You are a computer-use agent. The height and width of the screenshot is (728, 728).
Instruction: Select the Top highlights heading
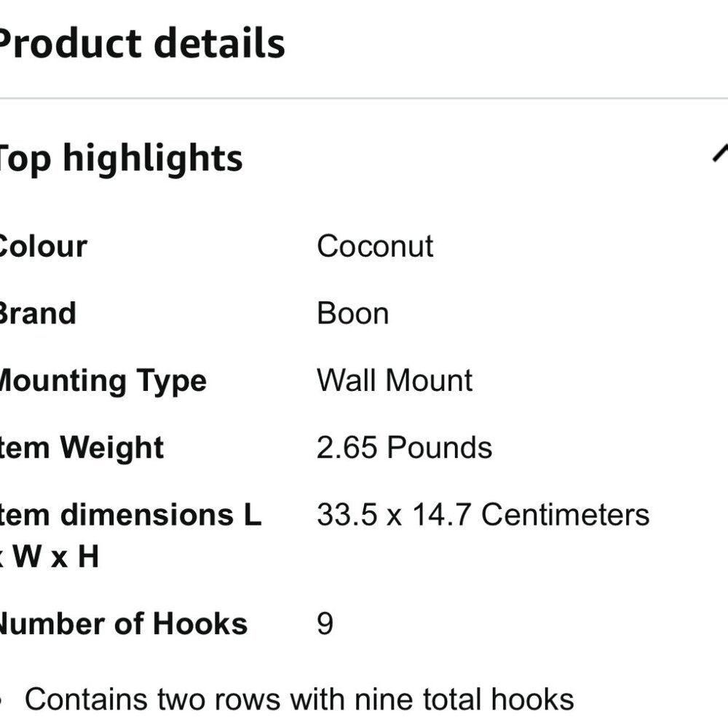click(x=120, y=158)
